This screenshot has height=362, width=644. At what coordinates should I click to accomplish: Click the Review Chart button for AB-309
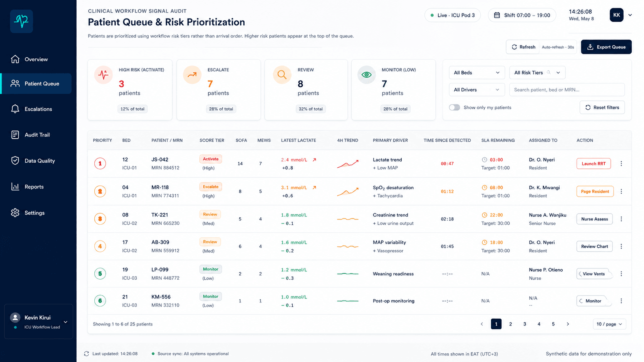pyautogui.click(x=594, y=246)
